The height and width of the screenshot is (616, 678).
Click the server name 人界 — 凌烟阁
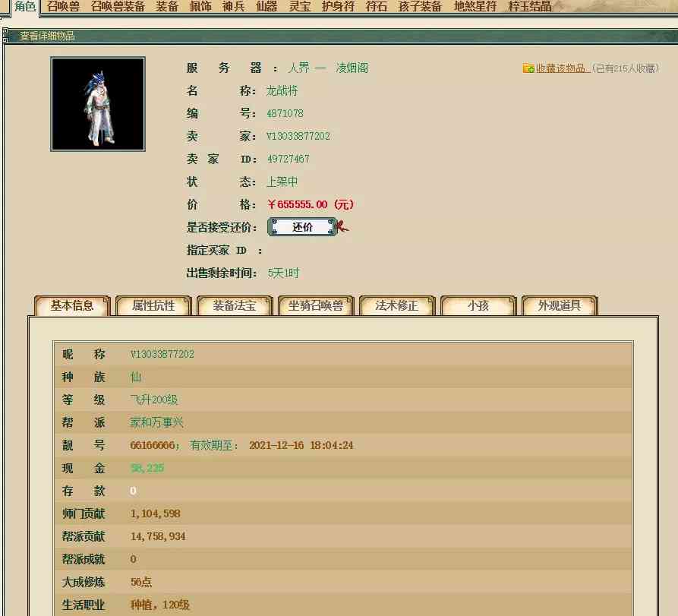click(x=328, y=68)
